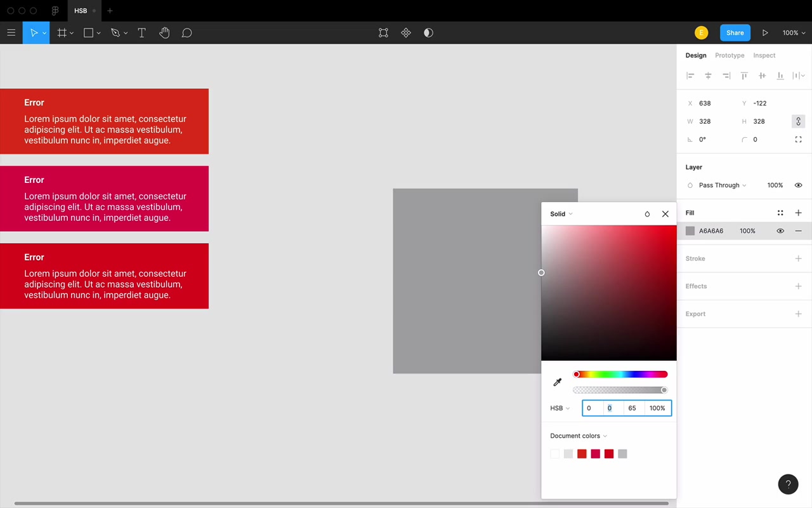Click the Use as mask icon

[x=428, y=33]
